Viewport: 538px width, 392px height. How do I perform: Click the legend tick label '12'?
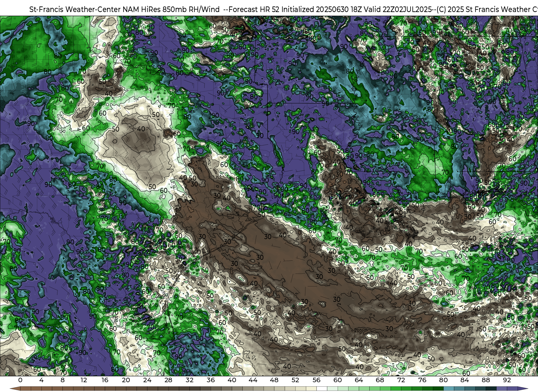click(x=84, y=380)
